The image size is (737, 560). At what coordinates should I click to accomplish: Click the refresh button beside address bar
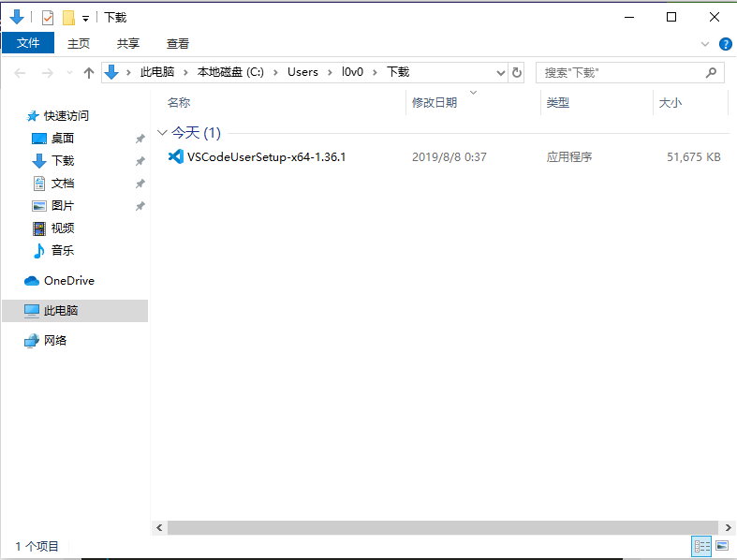point(517,72)
